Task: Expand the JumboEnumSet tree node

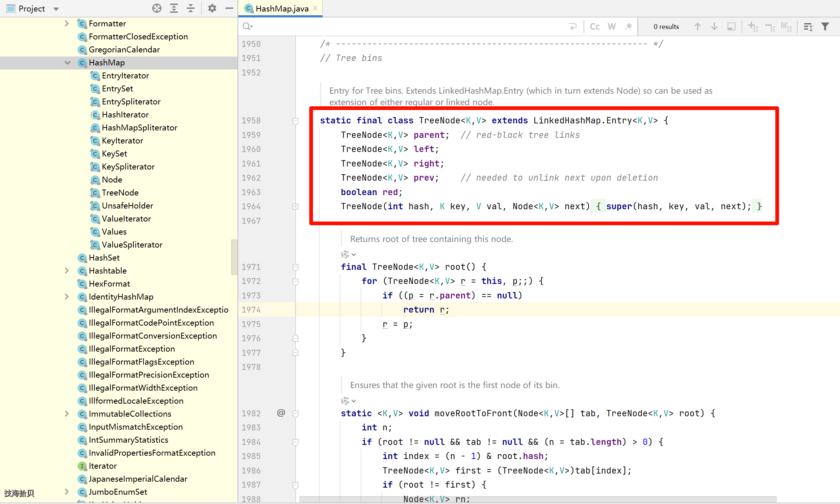Action: click(x=67, y=492)
